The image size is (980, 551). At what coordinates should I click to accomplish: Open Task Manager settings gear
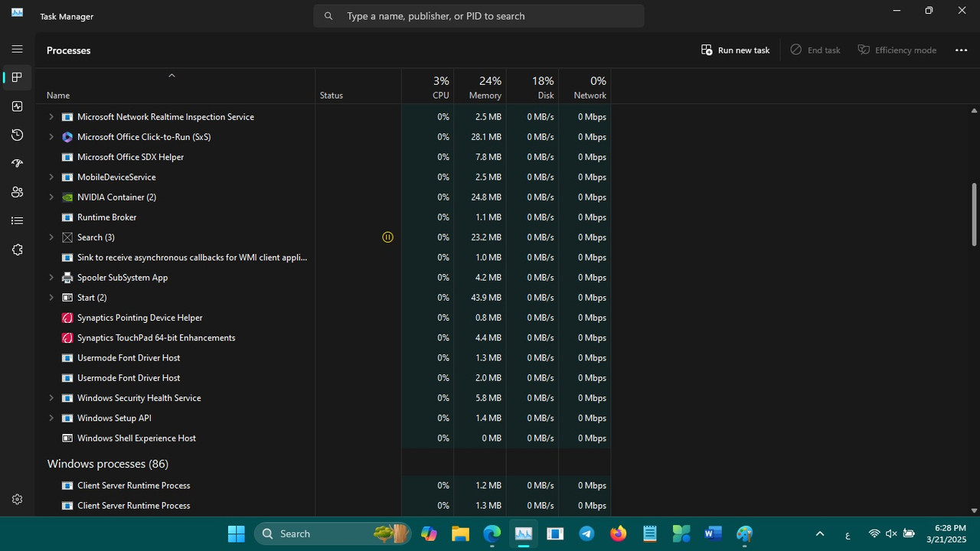(17, 499)
